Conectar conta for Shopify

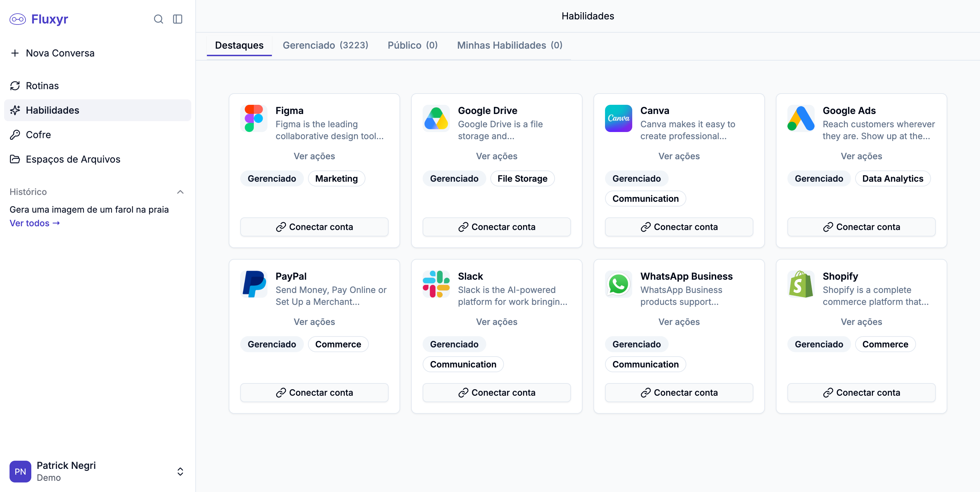(861, 392)
